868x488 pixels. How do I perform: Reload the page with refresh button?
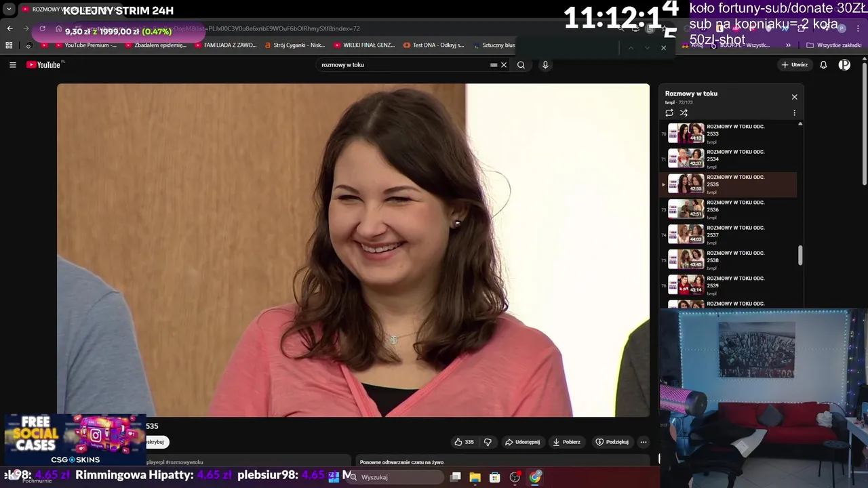(42, 28)
